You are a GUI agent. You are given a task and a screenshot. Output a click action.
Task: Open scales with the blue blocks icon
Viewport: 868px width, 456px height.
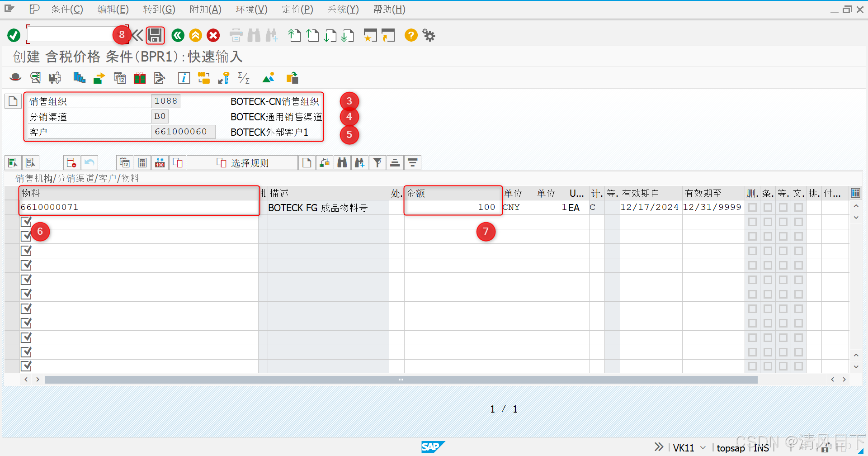(80, 78)
